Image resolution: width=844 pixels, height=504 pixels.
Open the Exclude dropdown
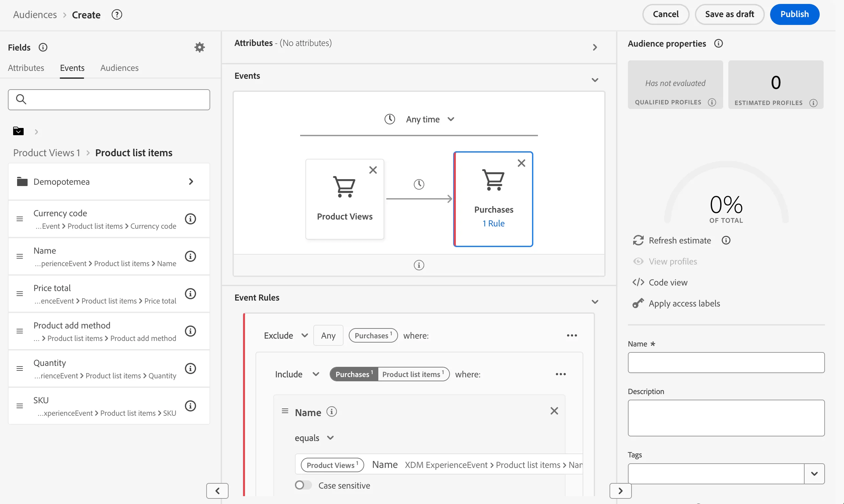(x=286, y=336)
